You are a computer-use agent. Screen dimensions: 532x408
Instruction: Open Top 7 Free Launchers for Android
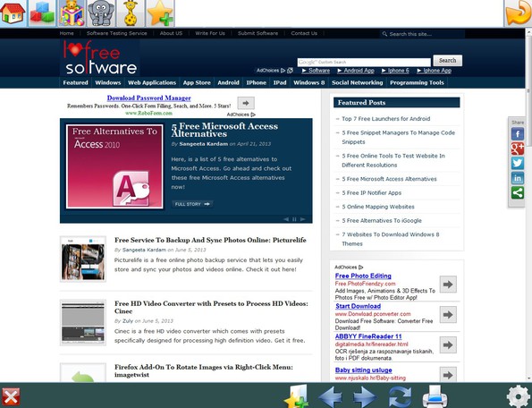pos(385,119)
